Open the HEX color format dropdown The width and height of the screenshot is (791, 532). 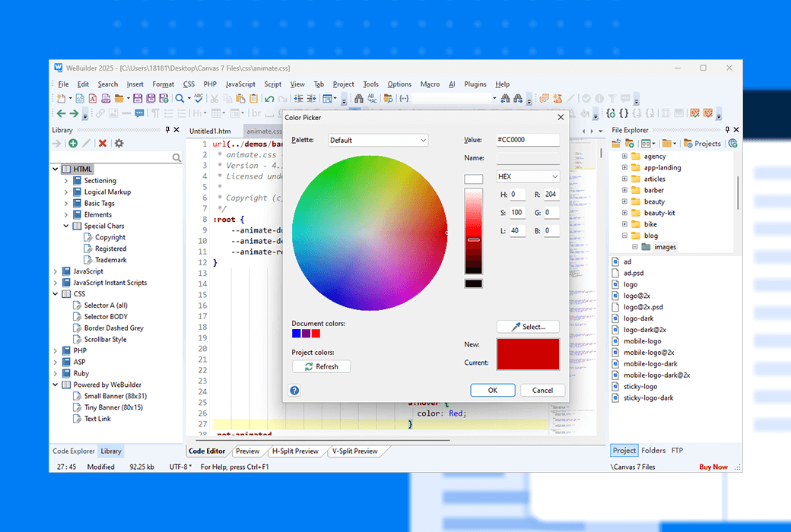[528, 176]
